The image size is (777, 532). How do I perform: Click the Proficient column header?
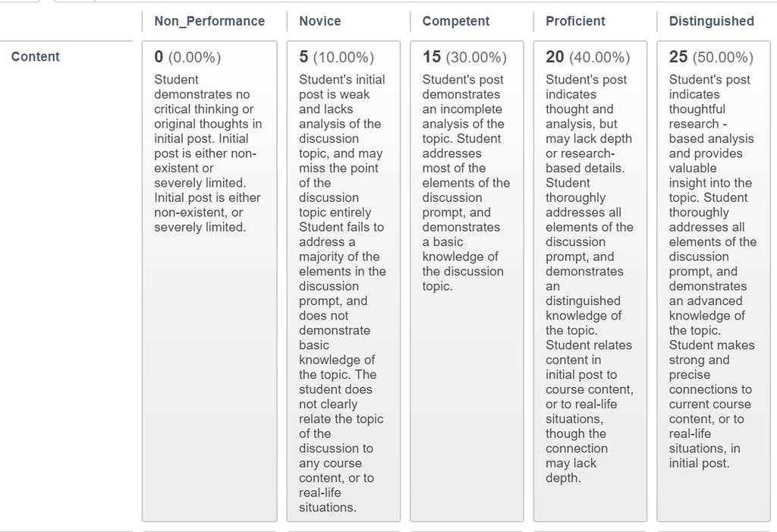575,21
